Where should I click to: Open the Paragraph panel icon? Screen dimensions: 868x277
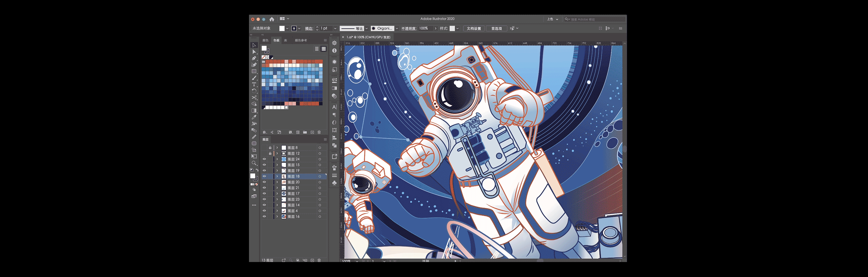click(334, 115)
